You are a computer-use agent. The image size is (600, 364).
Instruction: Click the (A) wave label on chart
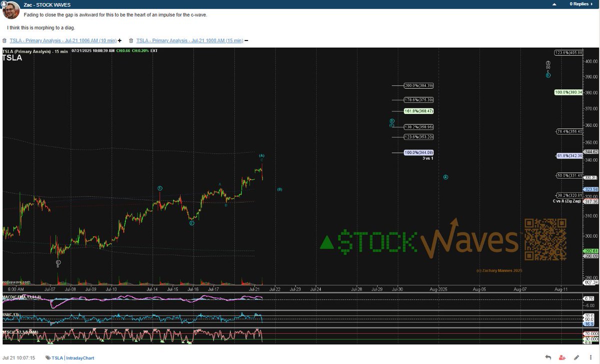click(261, 155)
